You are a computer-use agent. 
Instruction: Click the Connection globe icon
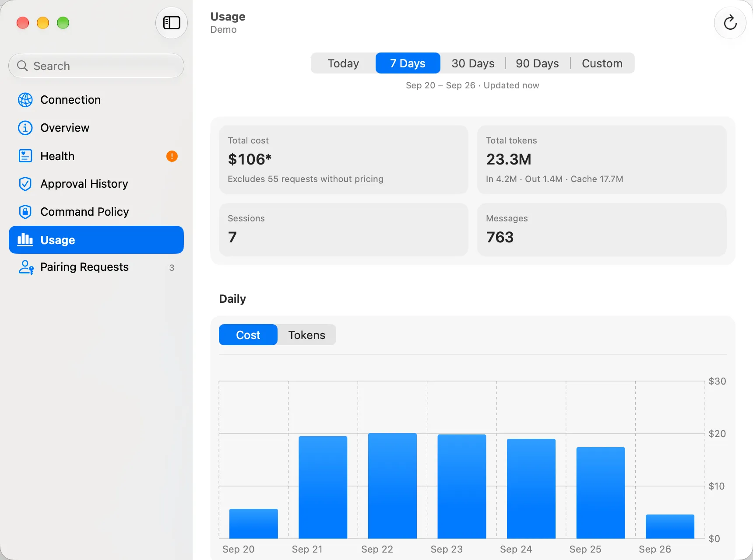coord(25,100)
